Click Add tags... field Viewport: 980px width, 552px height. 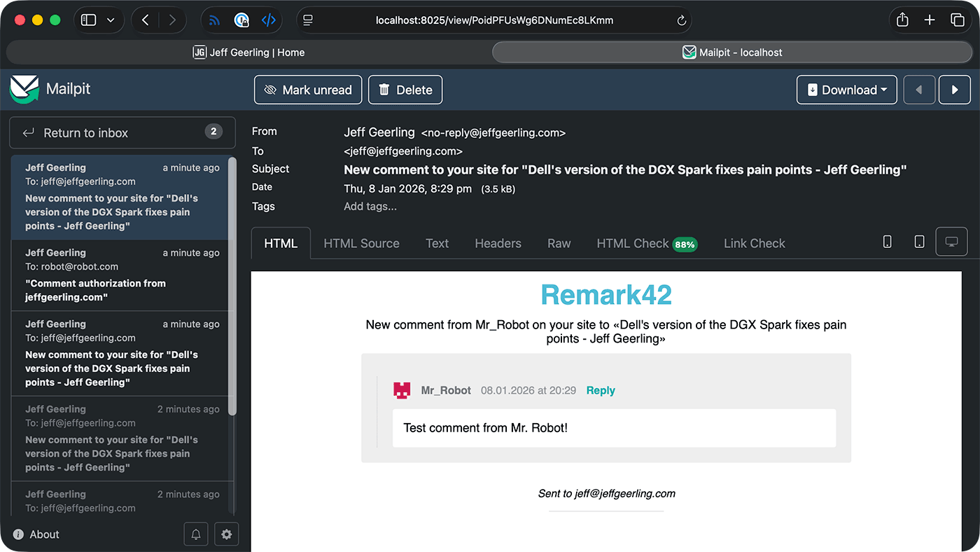370,206
